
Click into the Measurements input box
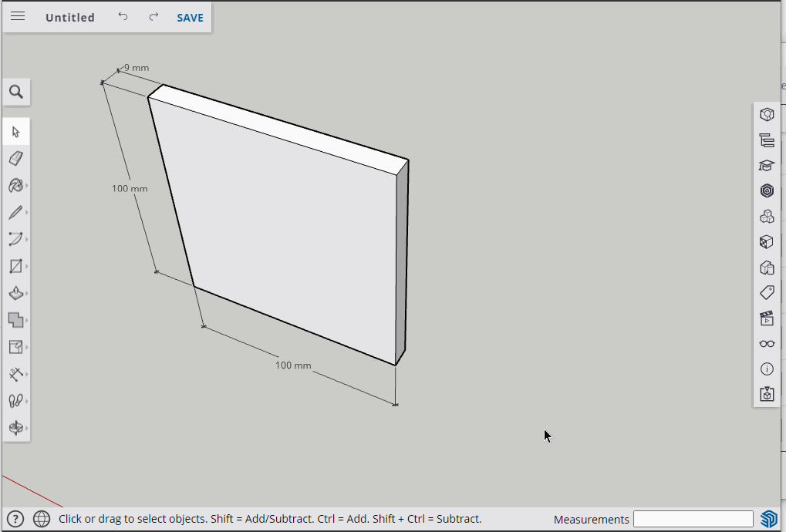tap(693, 519)
